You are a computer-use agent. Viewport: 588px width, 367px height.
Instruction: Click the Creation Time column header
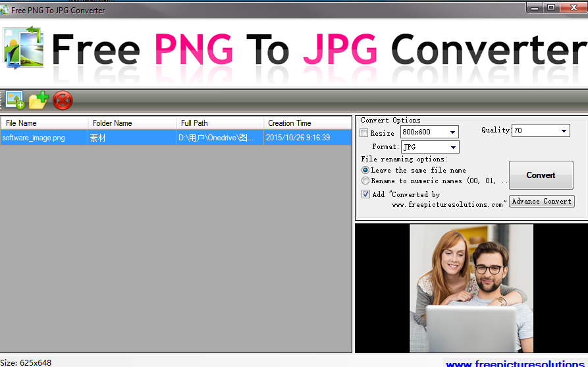(307, 123)
